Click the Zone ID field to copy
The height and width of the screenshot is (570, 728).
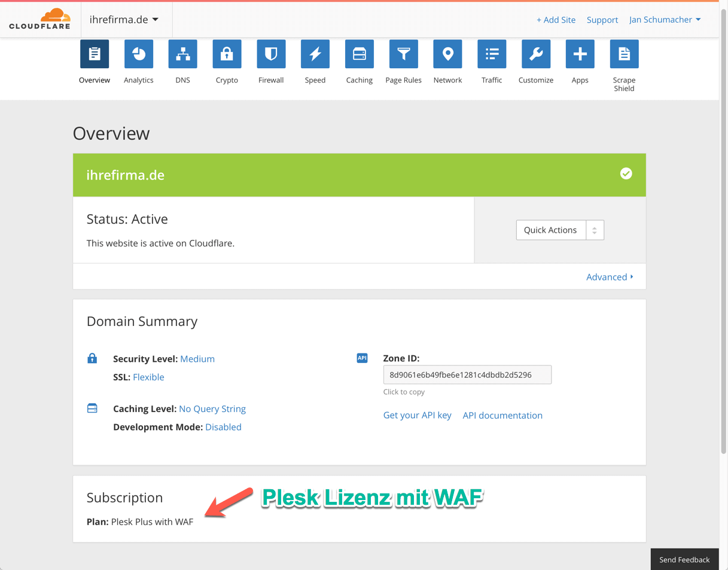click(x=467, y=375)
